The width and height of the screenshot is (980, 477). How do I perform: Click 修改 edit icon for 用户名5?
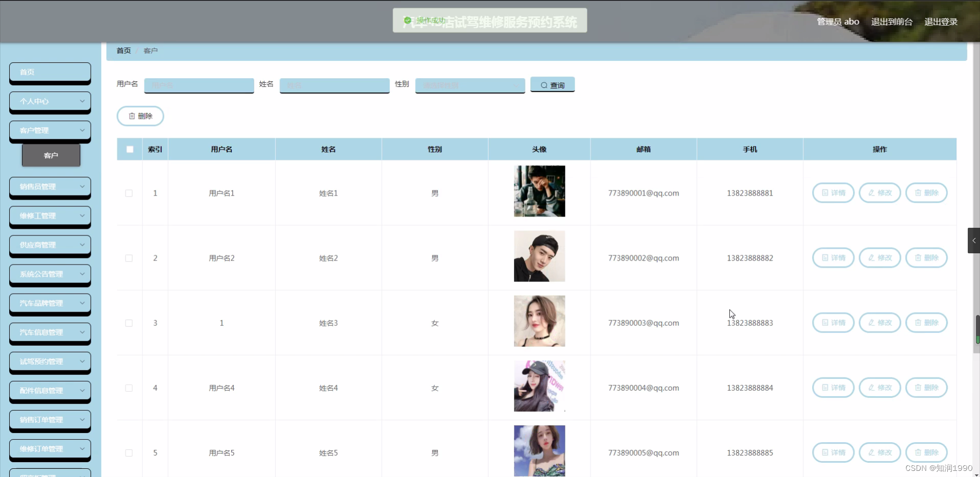point(880,452)
